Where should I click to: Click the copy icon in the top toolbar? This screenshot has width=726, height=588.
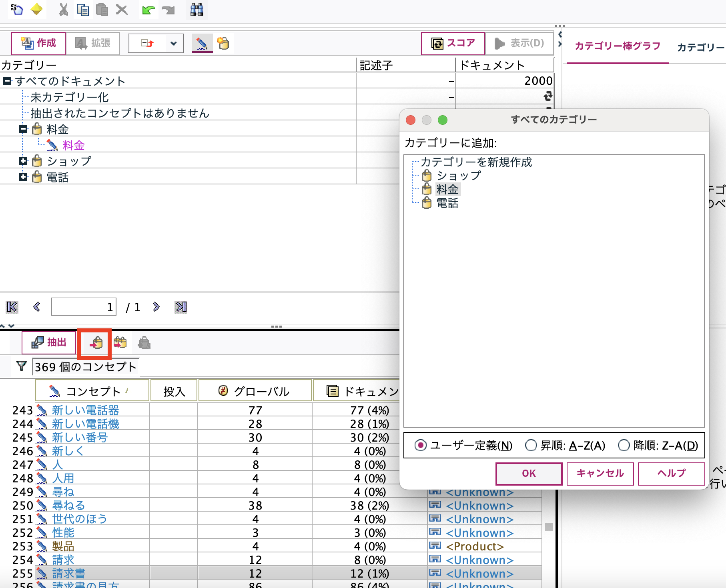83,10
